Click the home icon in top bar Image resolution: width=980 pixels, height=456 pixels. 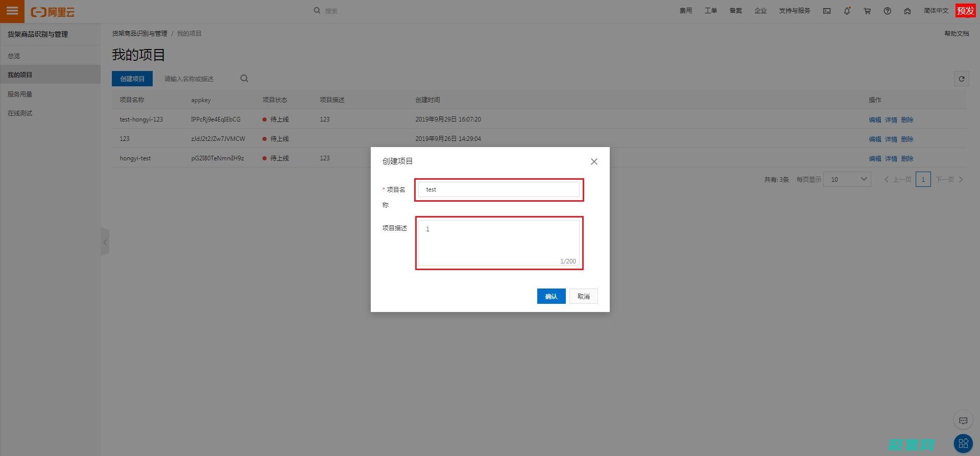point(907,11)
